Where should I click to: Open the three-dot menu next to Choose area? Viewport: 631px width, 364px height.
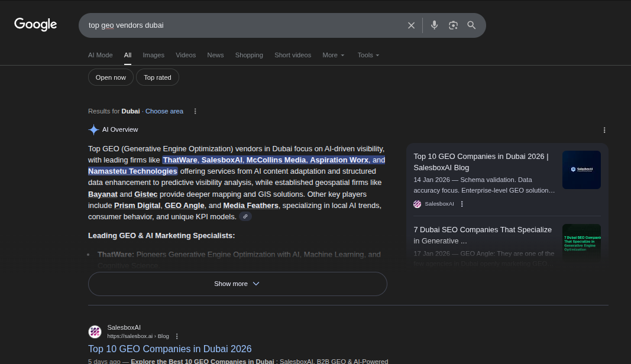(195, 111)
